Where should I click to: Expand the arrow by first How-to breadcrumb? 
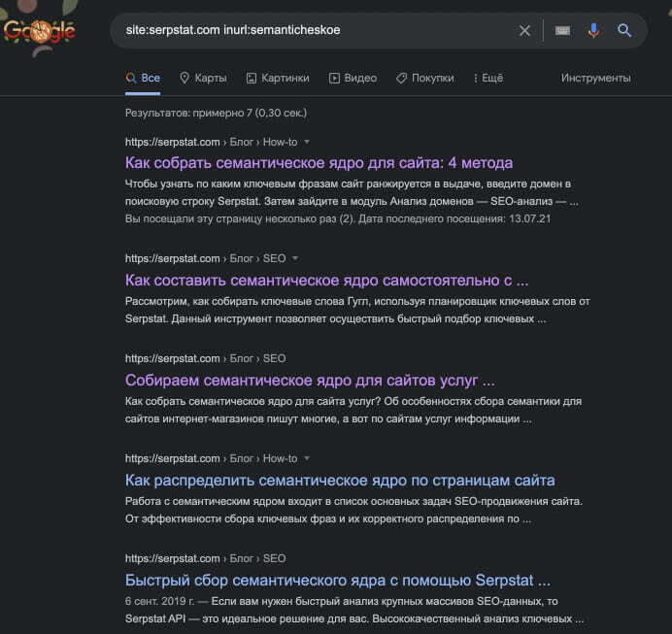click(307, 142)
